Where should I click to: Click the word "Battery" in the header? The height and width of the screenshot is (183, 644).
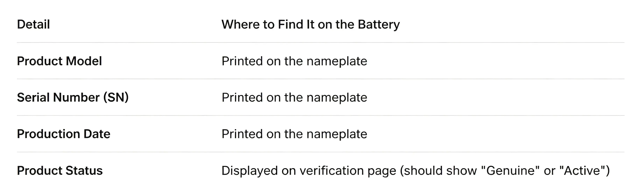coord(379,25)
